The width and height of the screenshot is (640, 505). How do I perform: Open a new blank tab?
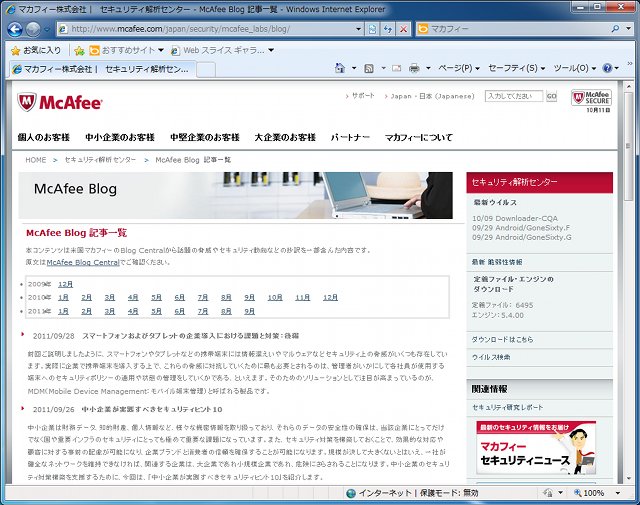[x=206, y=69]
